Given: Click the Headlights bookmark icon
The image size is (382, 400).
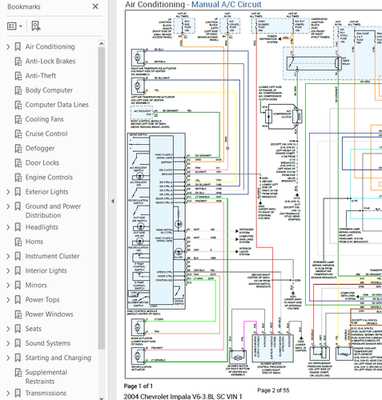Looking at the screenshot, I should coord(18,227).
